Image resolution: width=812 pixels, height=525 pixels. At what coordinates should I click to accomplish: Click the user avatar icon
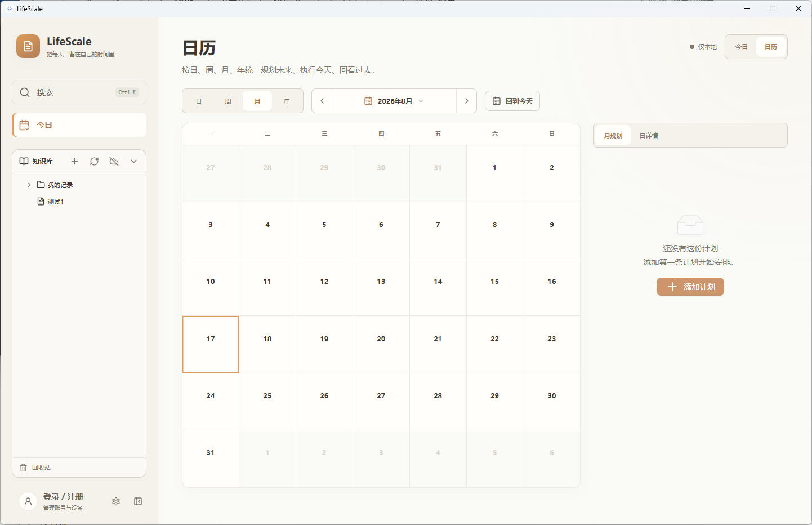pos(28,501)
